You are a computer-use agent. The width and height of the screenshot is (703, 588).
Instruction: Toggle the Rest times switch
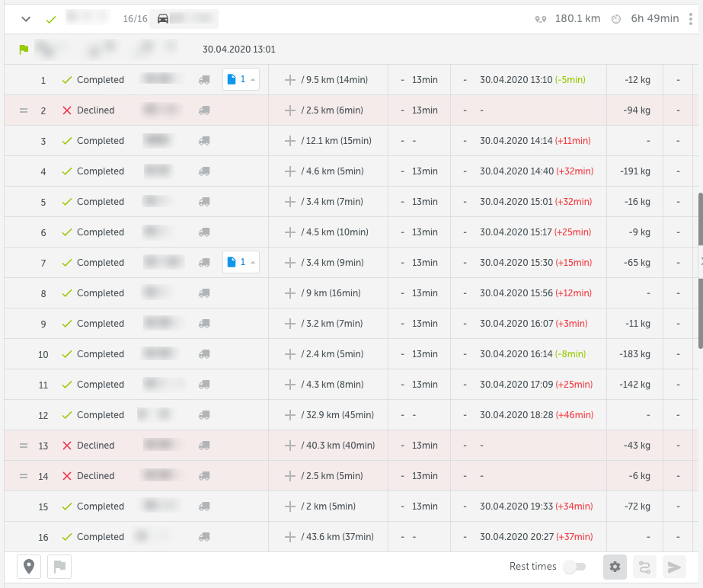(574, 567)
